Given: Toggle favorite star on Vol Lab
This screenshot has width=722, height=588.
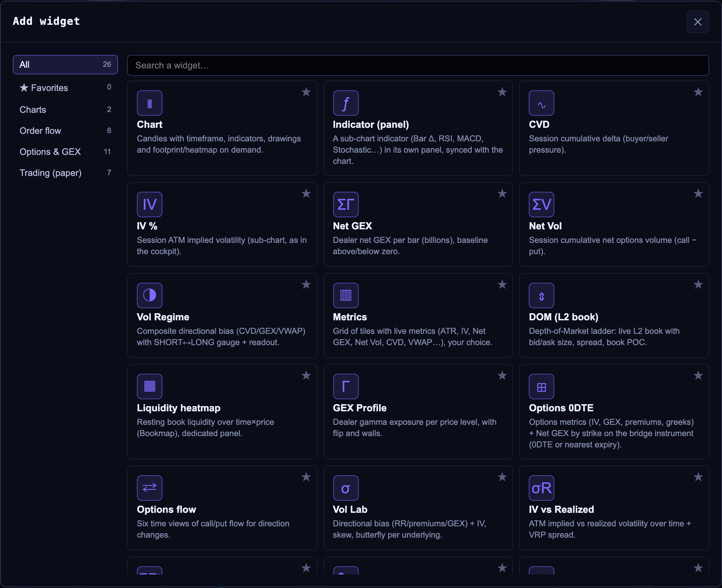Looking at the screenshot, I should click(x=502, y=477).
